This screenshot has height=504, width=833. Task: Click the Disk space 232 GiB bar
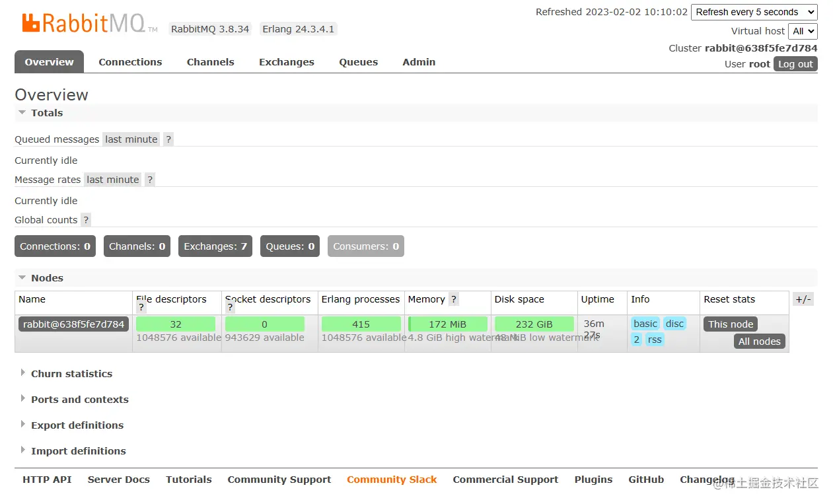click(534, 324)
